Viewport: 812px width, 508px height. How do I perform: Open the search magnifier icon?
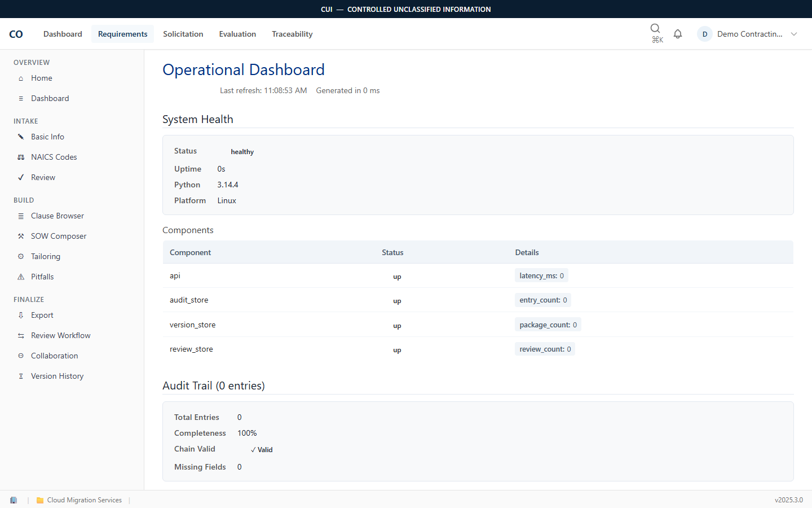pyautogui.click(x=655, y=28)
